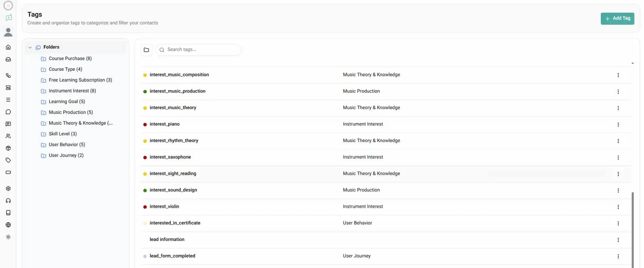Click the interest_saxophone tag name
The image size is (644, 268).
click(170, 157)
